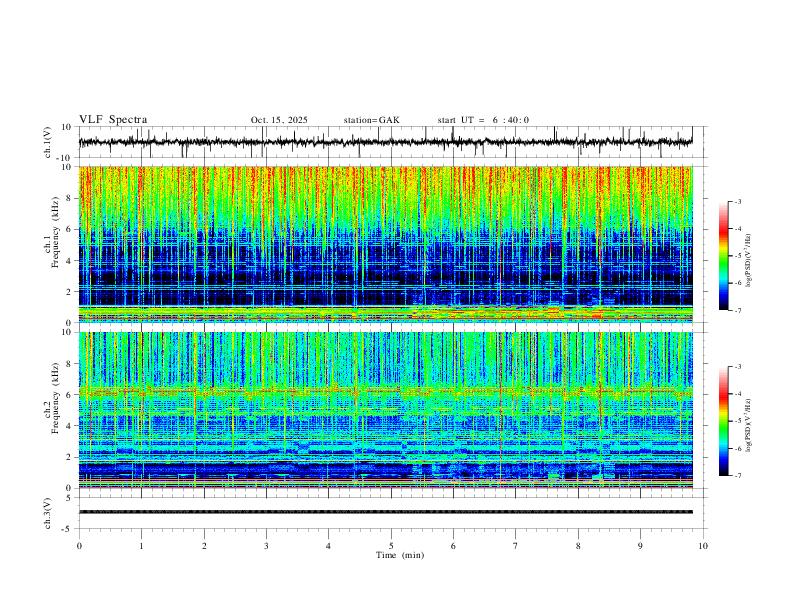Viewport: 792px width, 612px height.
Task: Click tick label "9" on the time axis
Action: coord(640,546)
